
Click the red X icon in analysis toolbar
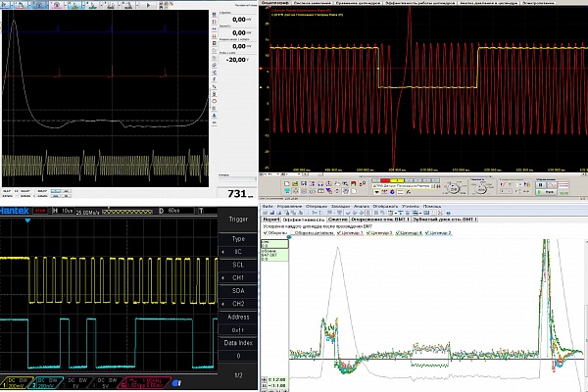pos(440,213)
